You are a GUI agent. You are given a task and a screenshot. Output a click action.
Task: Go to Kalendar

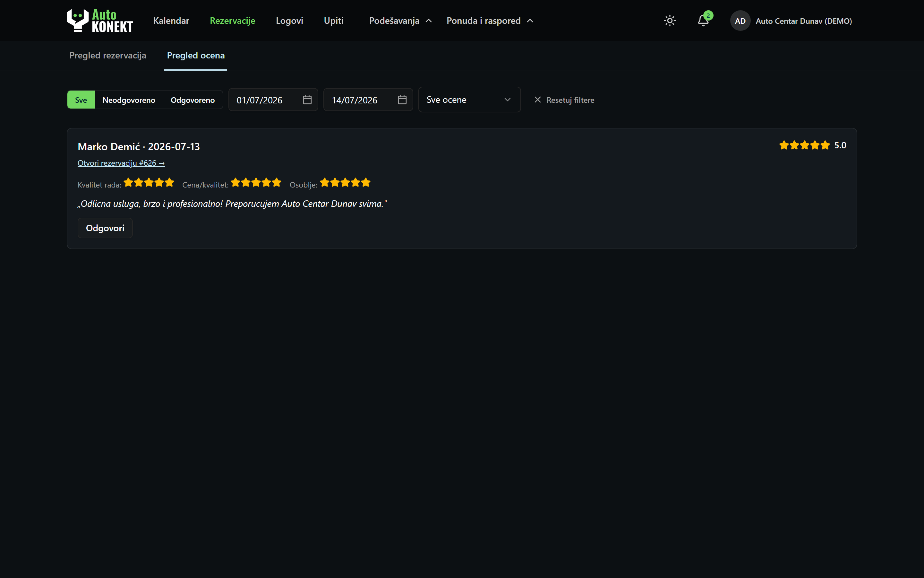(x=171, y=21)
